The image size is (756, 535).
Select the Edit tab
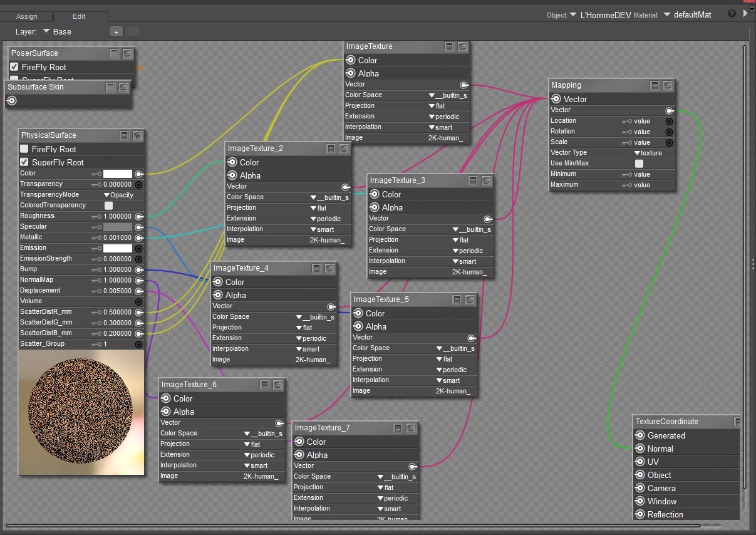coord(79,16)
